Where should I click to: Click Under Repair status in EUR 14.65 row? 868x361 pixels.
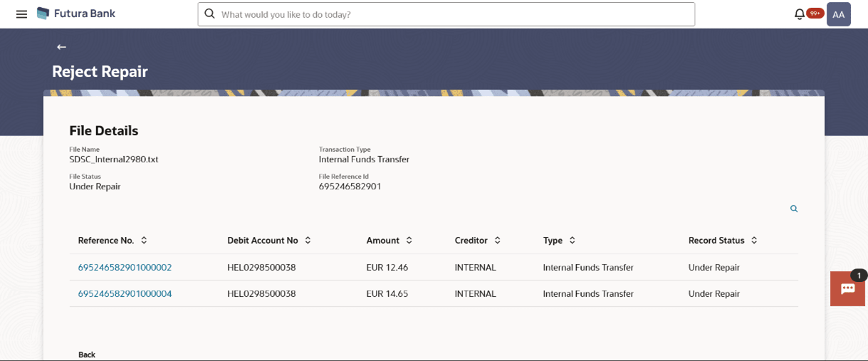(x=714, y=293)
